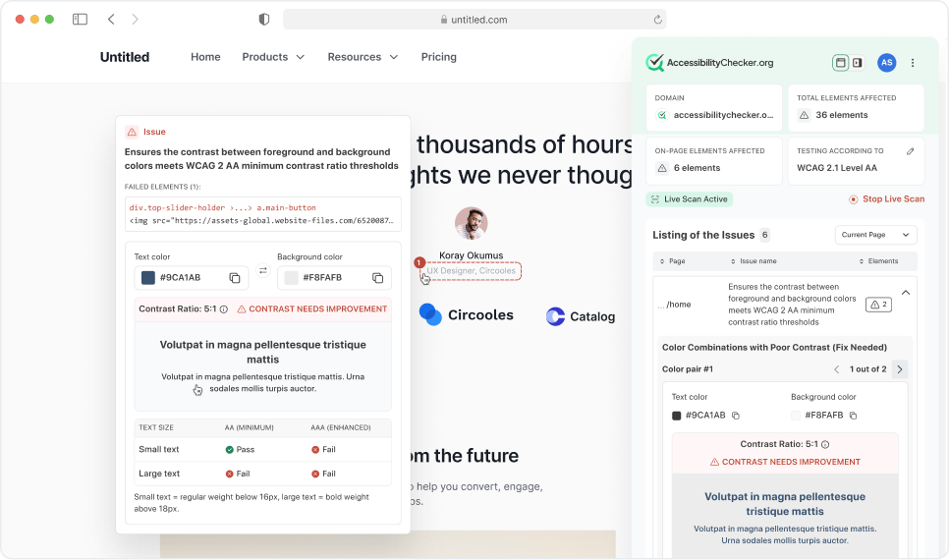
Task: Sort the issues by Page column
Action: click(x=672, y=261)
